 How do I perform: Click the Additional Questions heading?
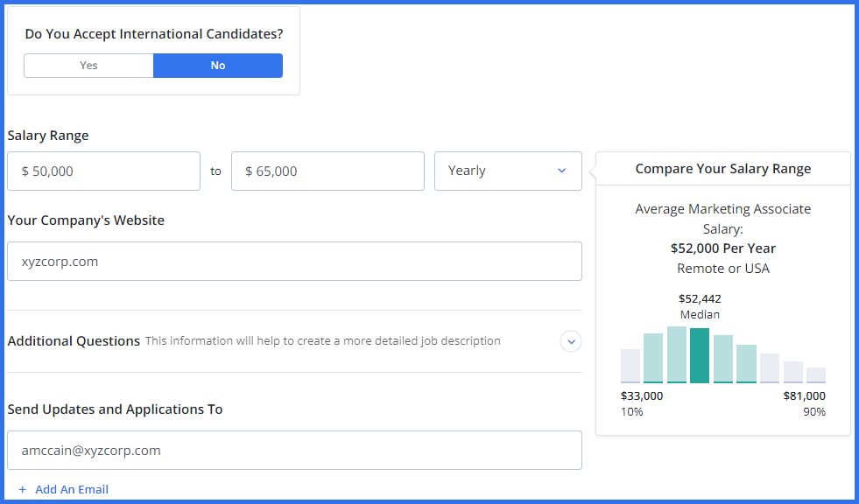click(x=74, y=341)
